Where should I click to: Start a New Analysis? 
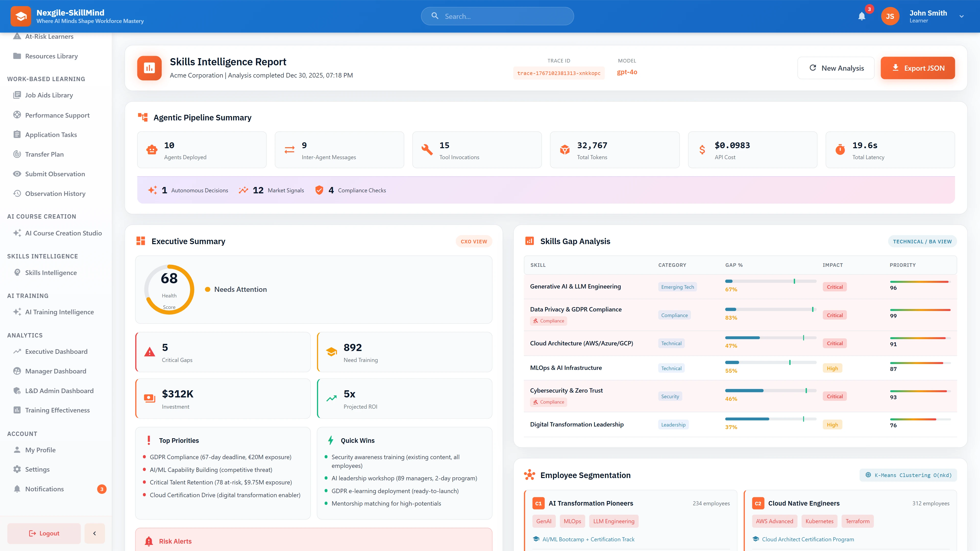836,68
